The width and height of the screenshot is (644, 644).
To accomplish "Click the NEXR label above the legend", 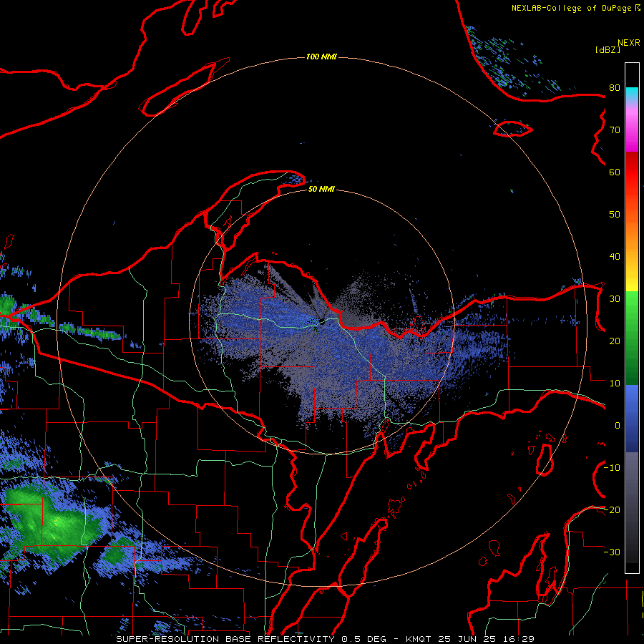I will [629, 43].
